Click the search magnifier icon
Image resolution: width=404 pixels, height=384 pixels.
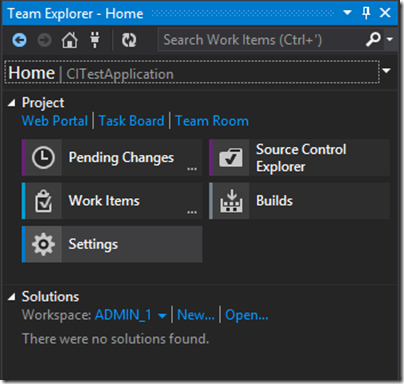pos(373,40)
